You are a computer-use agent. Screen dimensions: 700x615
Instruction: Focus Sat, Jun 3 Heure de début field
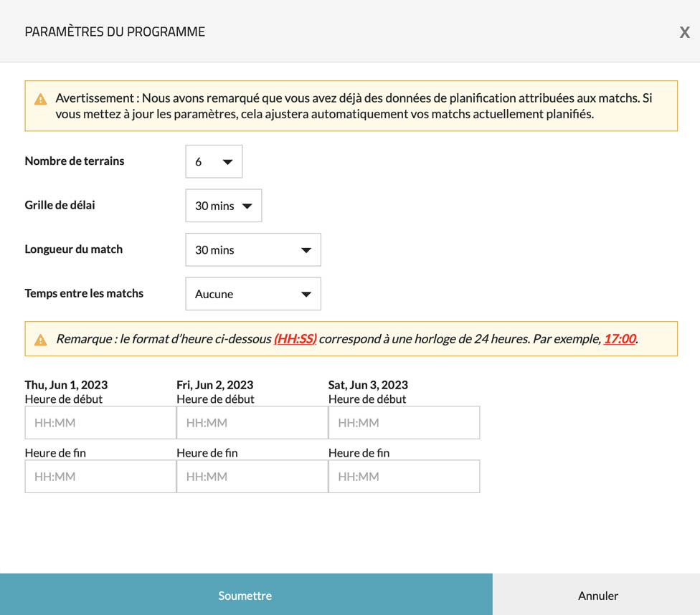404,423
